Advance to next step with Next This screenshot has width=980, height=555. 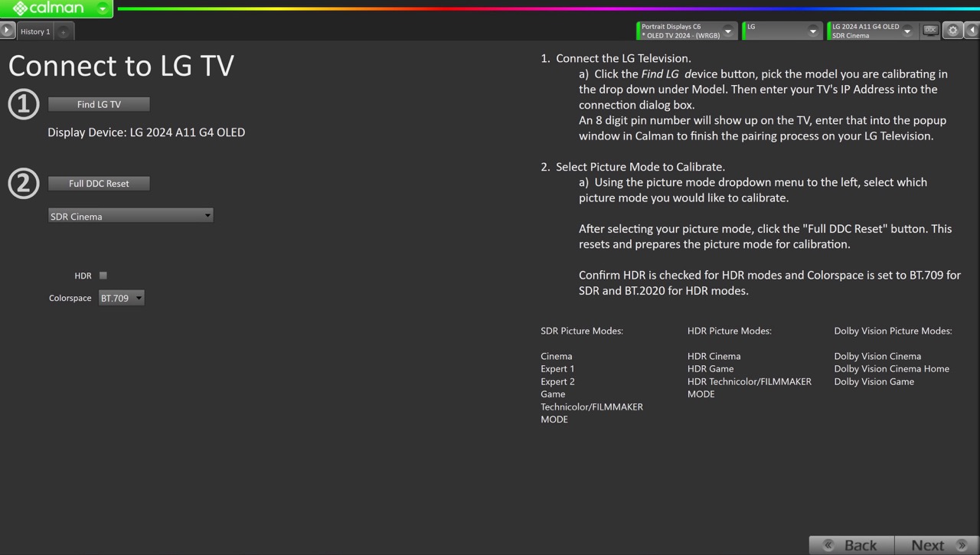pyautogui.click(x=937, y=545)
